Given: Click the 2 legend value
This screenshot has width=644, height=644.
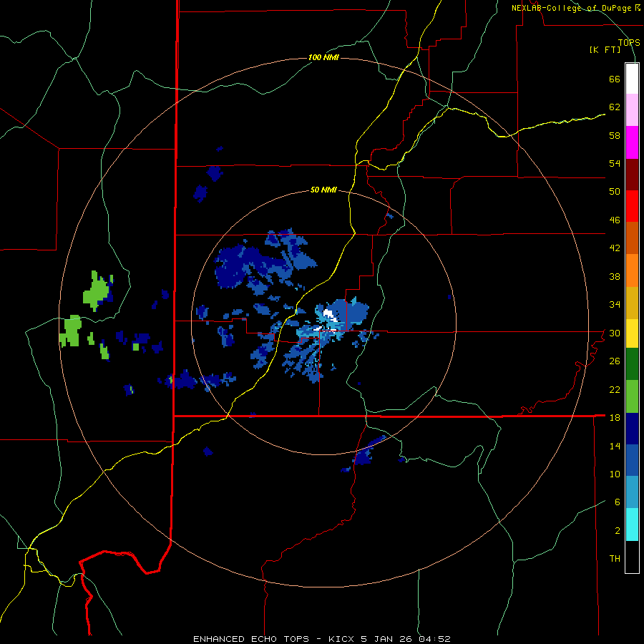Looking at the screenshot, I should tap(618, 531).
